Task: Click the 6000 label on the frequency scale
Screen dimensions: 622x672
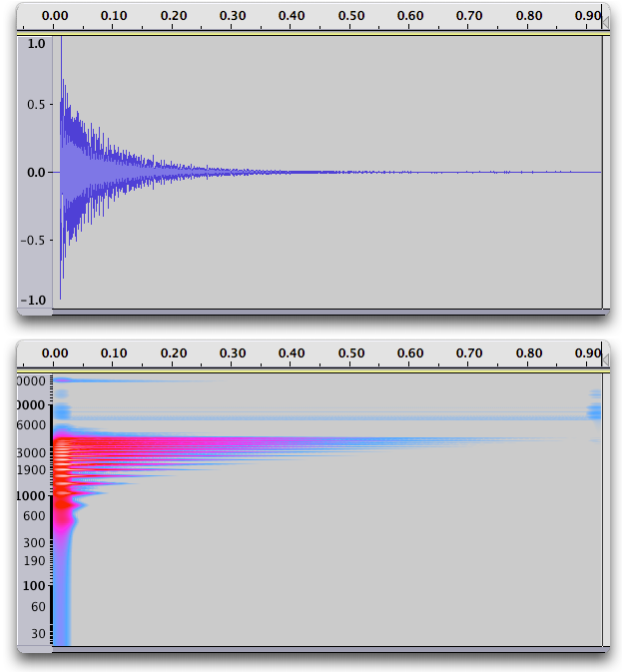Action: pyautogui.click(x=32, y=424)
